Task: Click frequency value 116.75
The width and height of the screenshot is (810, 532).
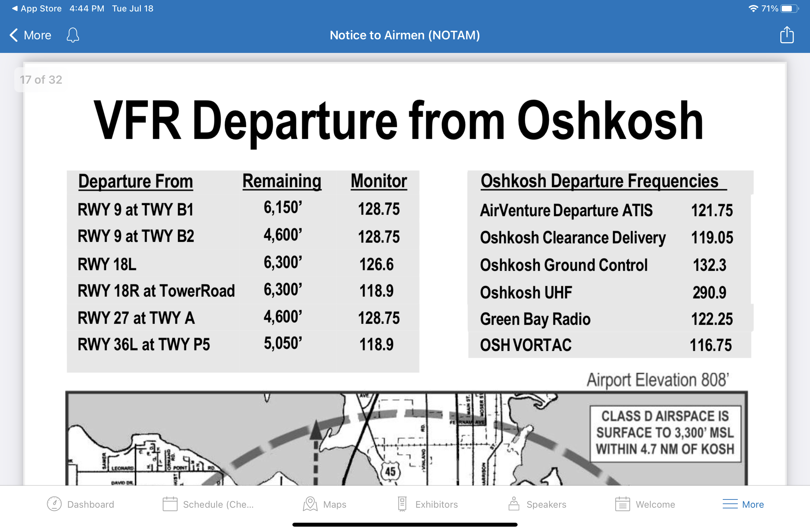Action: (x=711, y=345)
